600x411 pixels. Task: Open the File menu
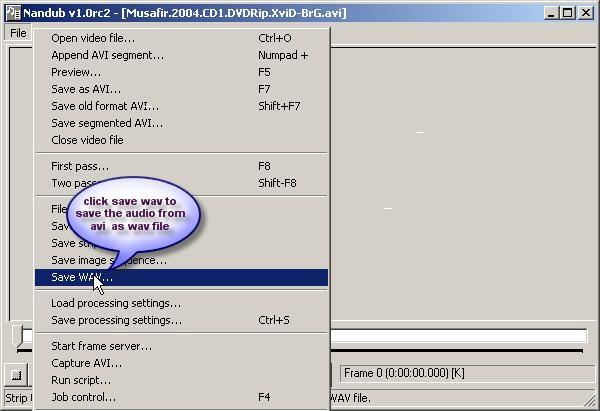click(18, 33)
